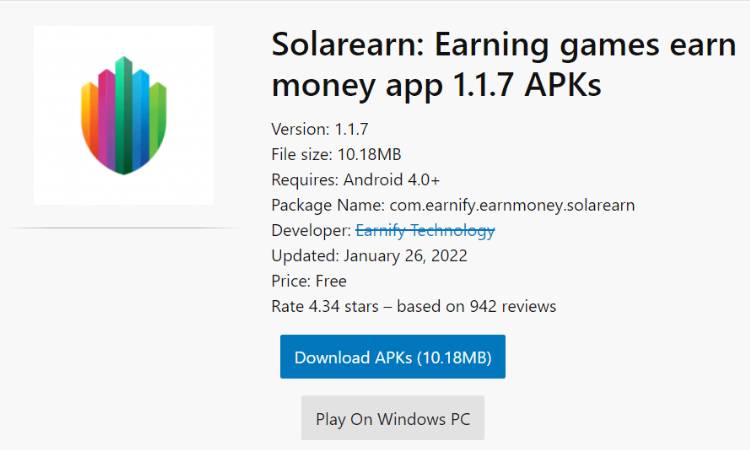This screenshot has width=750, height=450.
Task: Click the divider line beneath the app icon
Action: coord(124,228)
